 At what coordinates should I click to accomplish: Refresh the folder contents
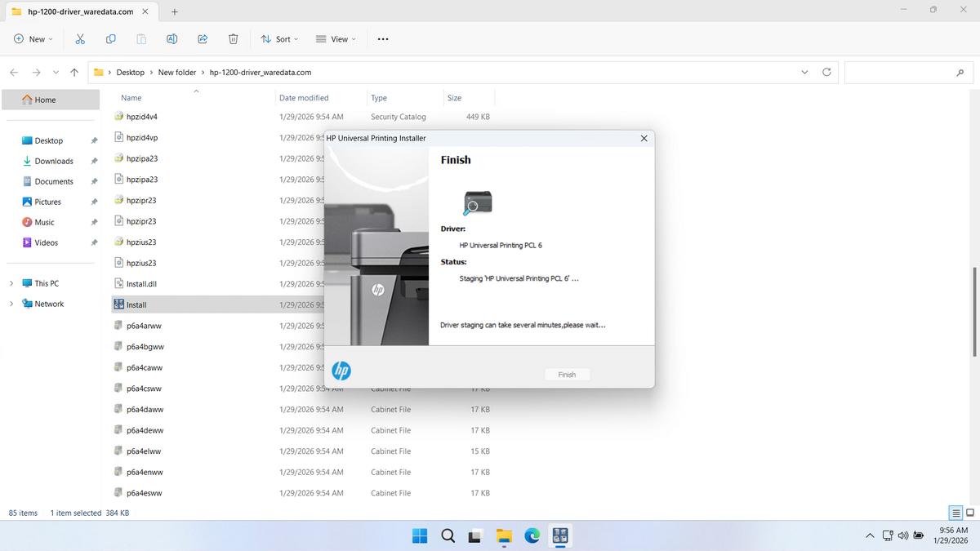tap(826, 72)
